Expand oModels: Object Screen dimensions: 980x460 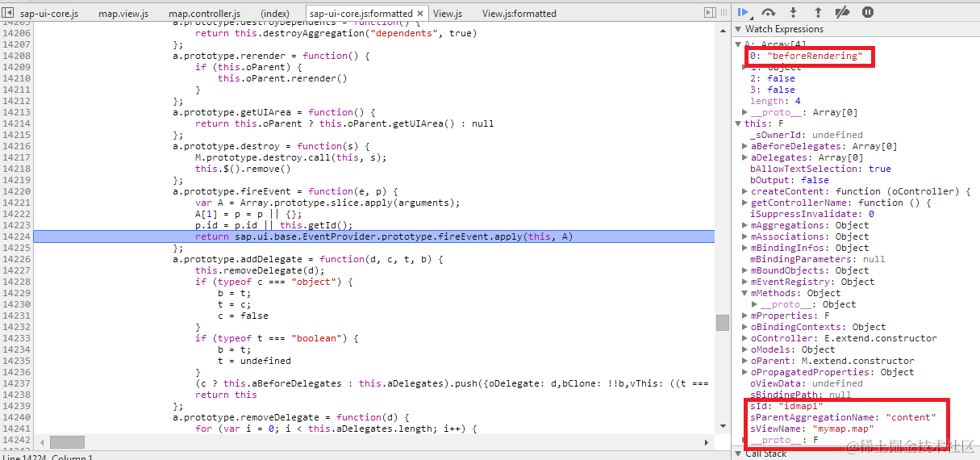(x=744, y=349)
